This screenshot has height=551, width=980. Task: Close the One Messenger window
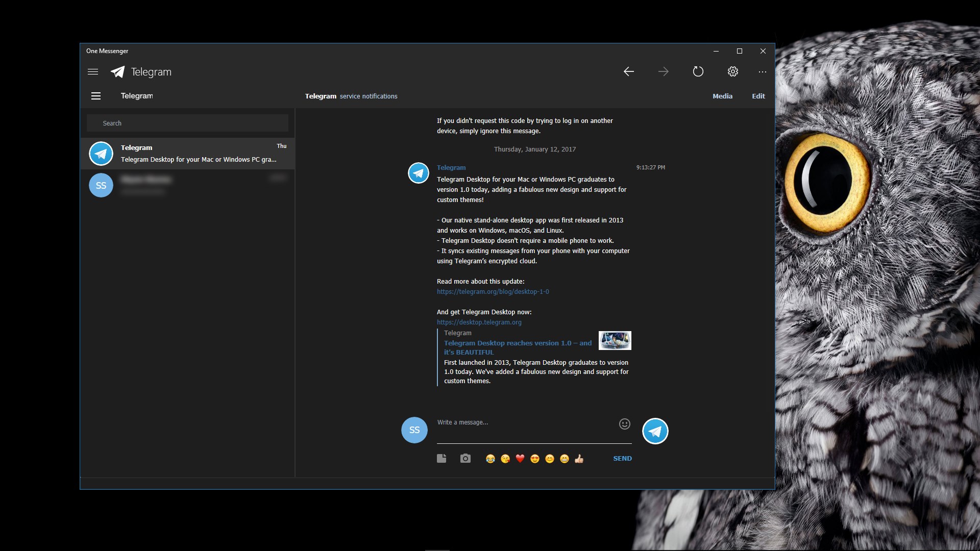click(x=763, y=51)
